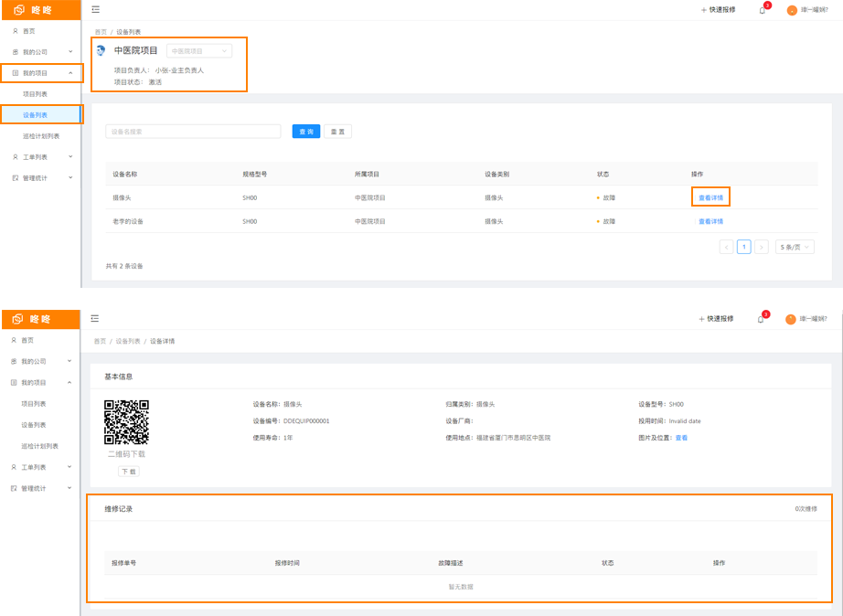The height and width of the screenshot is (616, 843).
Task: Click the 中医院项目 project avatar icon
Action: 101,51
